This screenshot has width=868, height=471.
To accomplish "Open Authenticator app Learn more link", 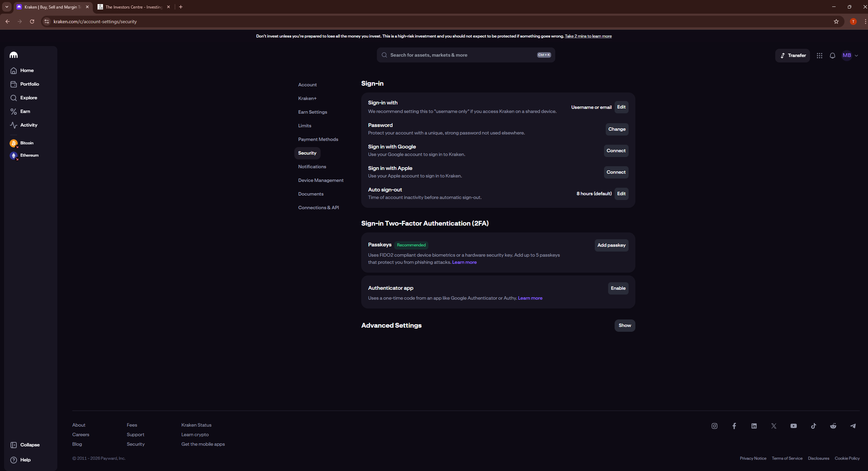I will 530,298.
